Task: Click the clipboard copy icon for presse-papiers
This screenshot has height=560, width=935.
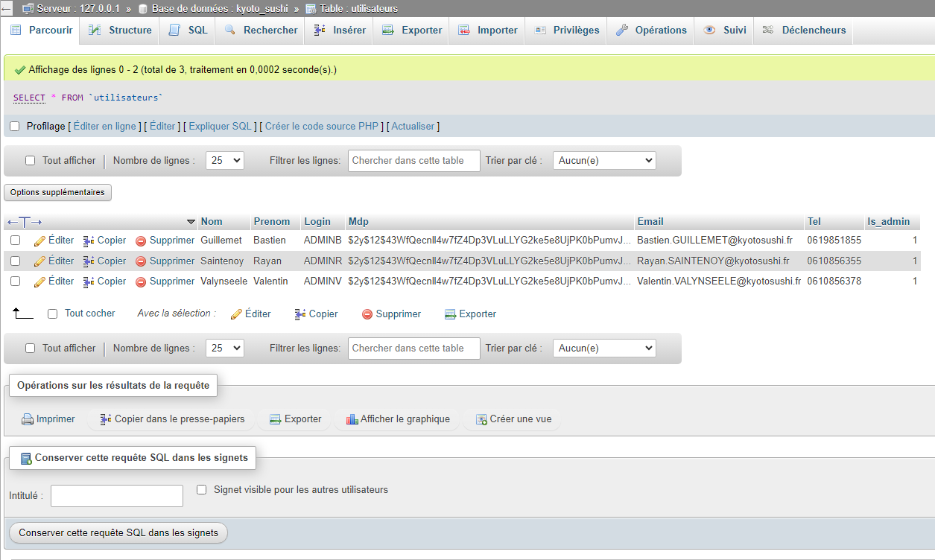Action: coord(106,419)
